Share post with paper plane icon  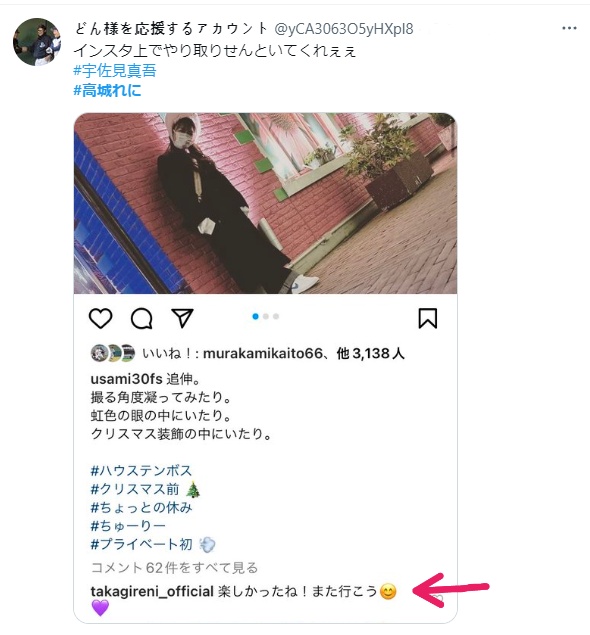click(182, 318)
